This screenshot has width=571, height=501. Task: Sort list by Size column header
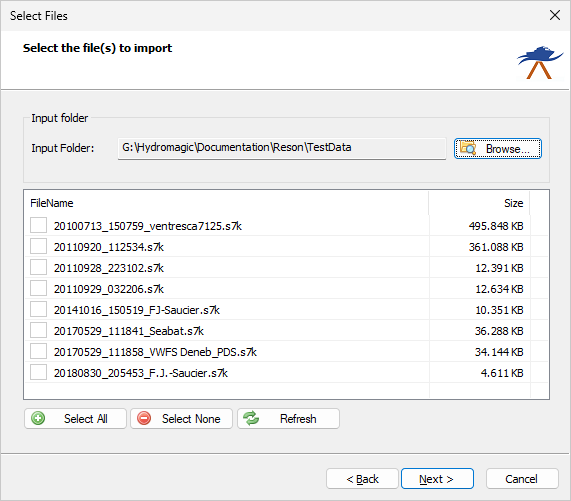point(479,203)
